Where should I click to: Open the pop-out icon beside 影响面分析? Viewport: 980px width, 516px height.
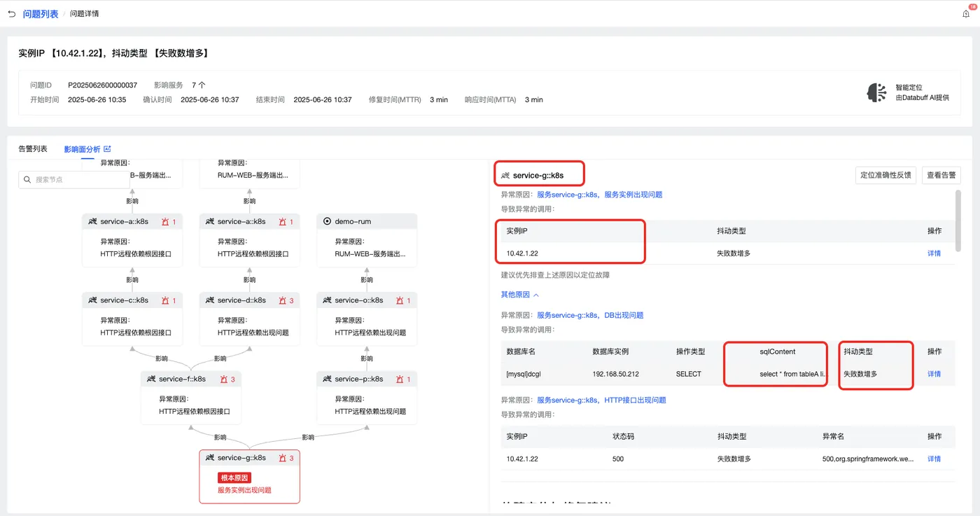(107, 149)
